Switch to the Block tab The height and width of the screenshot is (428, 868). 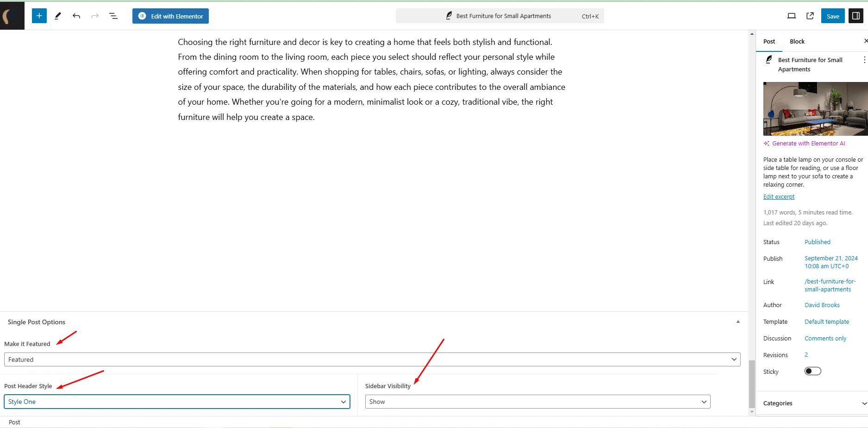[797, 41]
